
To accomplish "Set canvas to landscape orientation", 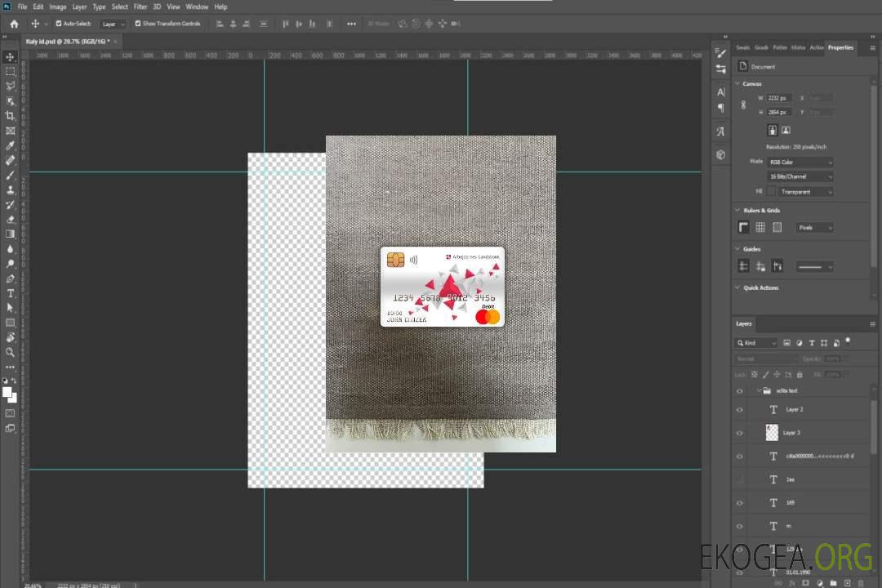I will [x=786, y=130].
